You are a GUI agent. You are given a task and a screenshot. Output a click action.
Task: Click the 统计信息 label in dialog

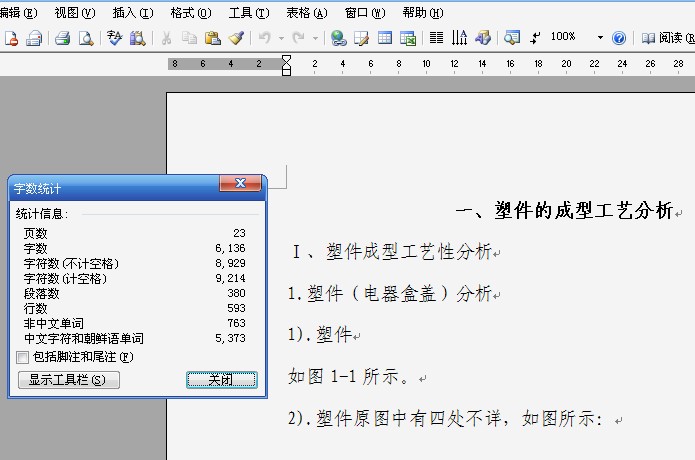pyautogui.click(x=42, y=214)
